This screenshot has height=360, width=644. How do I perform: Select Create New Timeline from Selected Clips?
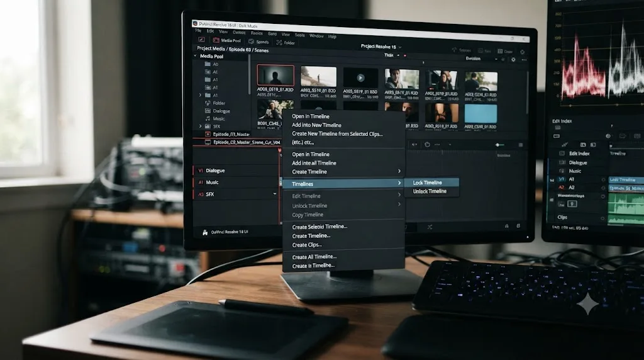[x=337, y=134]
